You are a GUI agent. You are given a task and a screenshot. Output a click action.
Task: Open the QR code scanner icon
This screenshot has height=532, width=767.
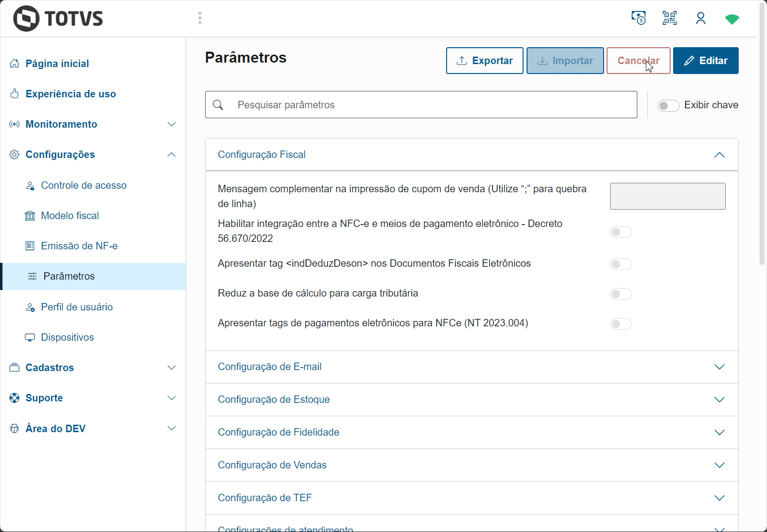pyautogui.click(x=670, y=18)
